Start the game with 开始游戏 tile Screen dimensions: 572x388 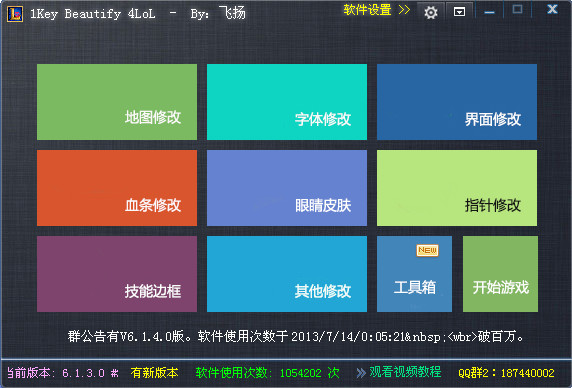tap(500, 274)
